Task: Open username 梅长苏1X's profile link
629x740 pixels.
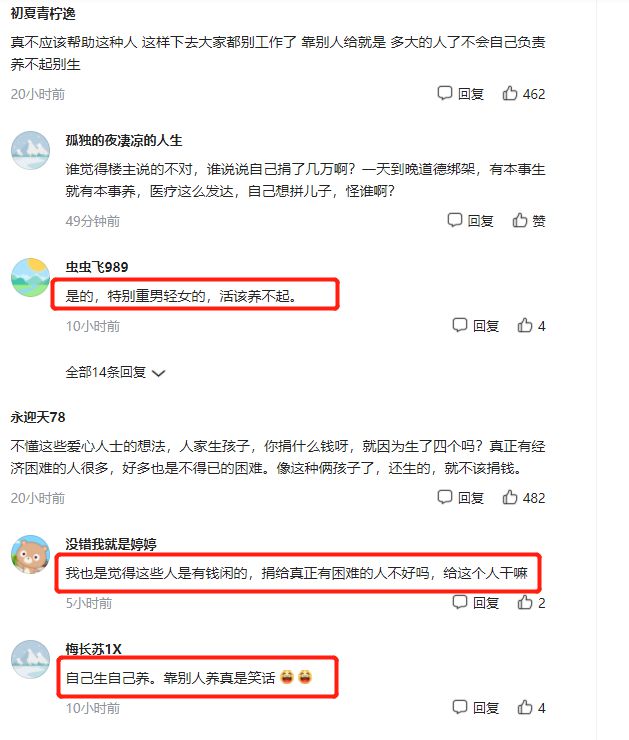Action: tap(93, 649)
